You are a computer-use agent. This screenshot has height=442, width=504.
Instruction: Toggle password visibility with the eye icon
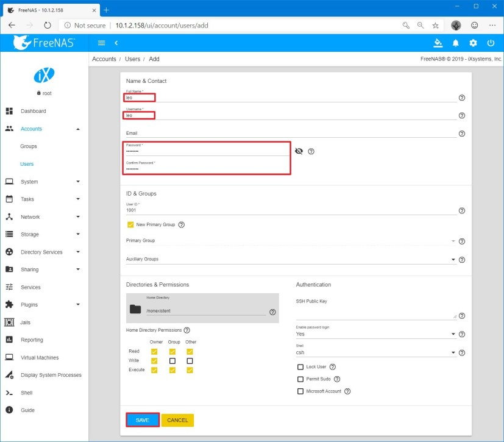click(299, 151)
